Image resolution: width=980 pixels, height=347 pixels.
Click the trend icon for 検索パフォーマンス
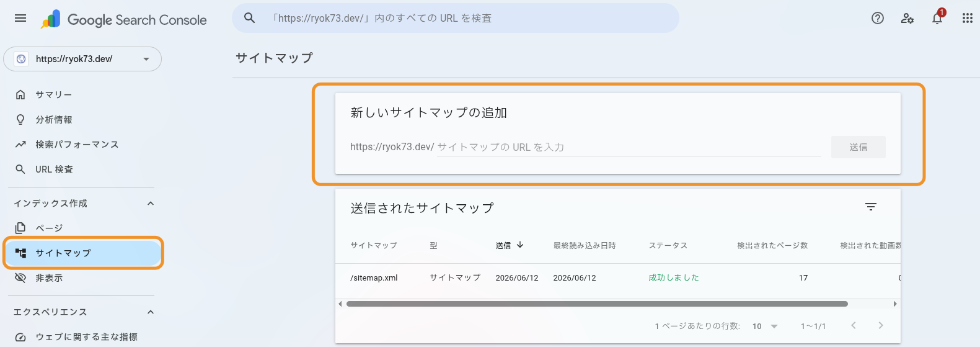(x=20, y=144)
